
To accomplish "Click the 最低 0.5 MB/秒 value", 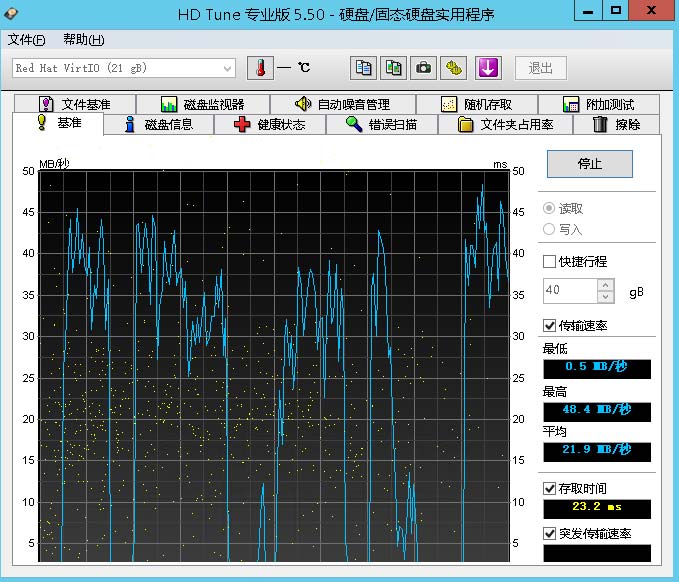I will coord(597,369).
